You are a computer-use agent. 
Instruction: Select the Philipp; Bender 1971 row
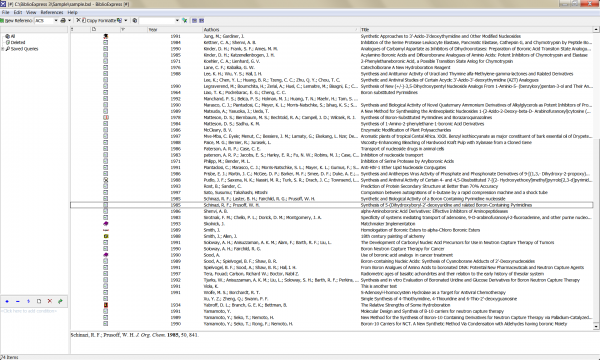(x=331, y=161)
